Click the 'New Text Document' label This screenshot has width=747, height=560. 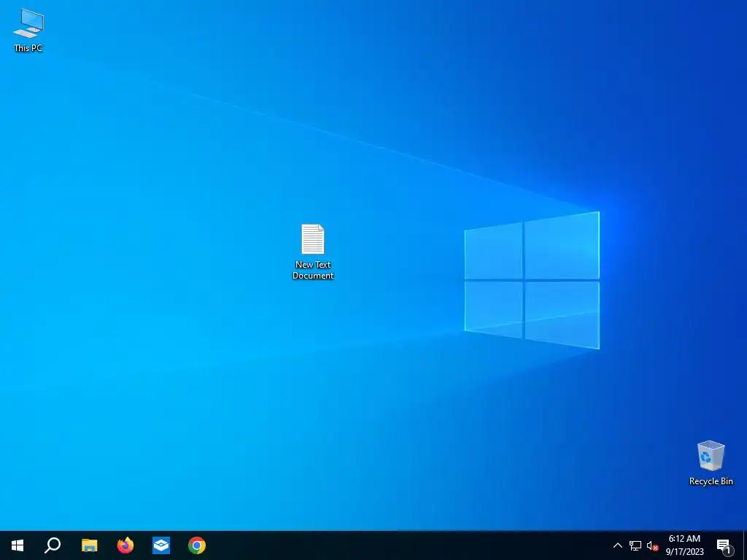[313, 270]
